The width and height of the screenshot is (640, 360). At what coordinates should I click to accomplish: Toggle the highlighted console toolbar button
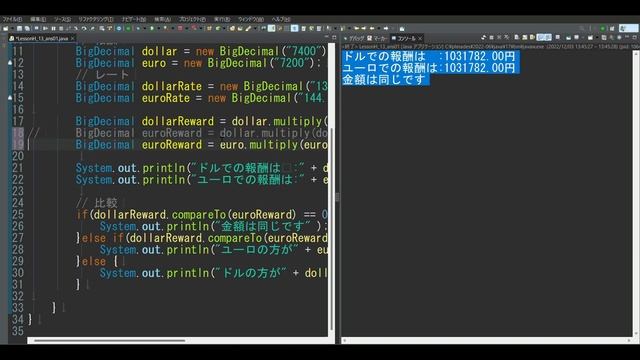(x=544, y=38)
